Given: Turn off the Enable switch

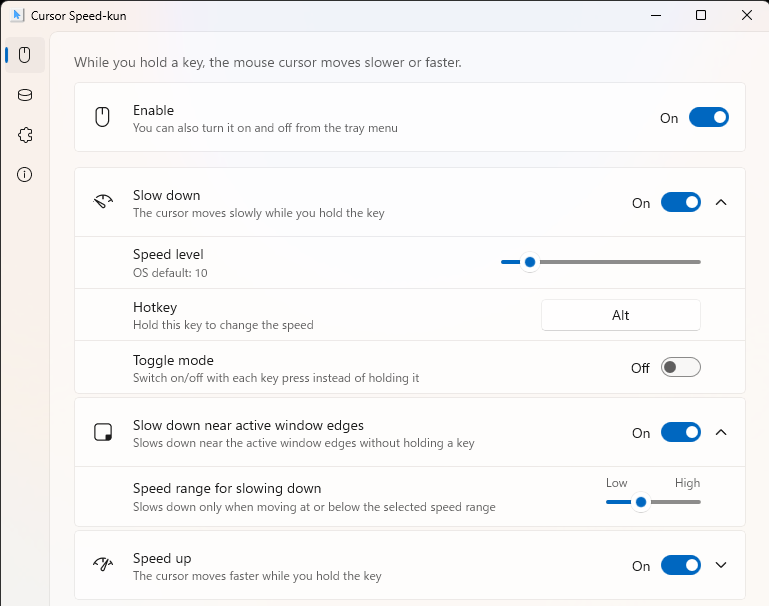Looking at the screenshot, I should click(709, 118).
